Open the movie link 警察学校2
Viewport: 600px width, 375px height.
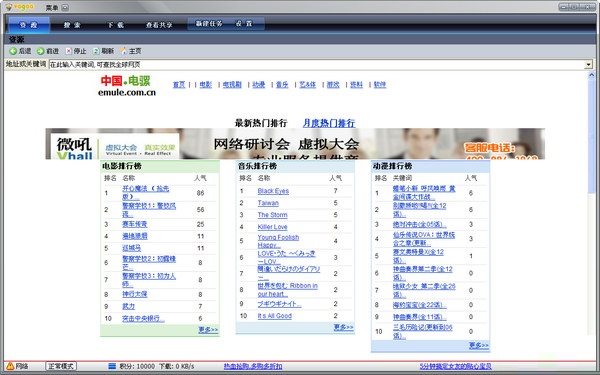149,263
